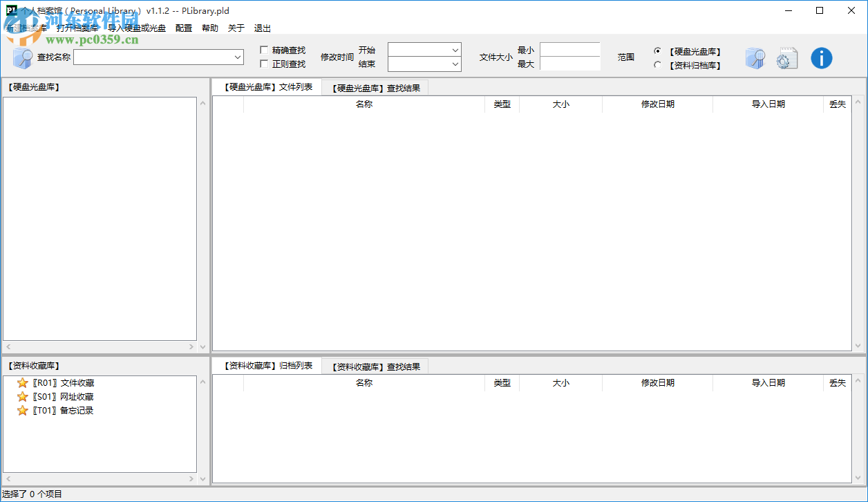Enable the 精确查找 checkbox
868x502 pixels.
(263, 50)
